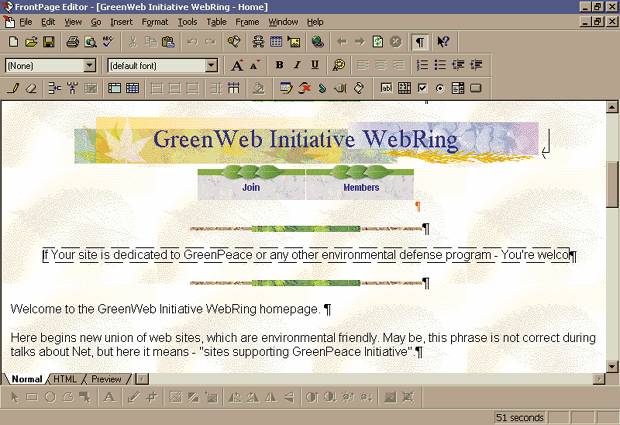Click the Insert Java Applet icon
Viewport: 620px width, 425px height.
pos(322,88)
